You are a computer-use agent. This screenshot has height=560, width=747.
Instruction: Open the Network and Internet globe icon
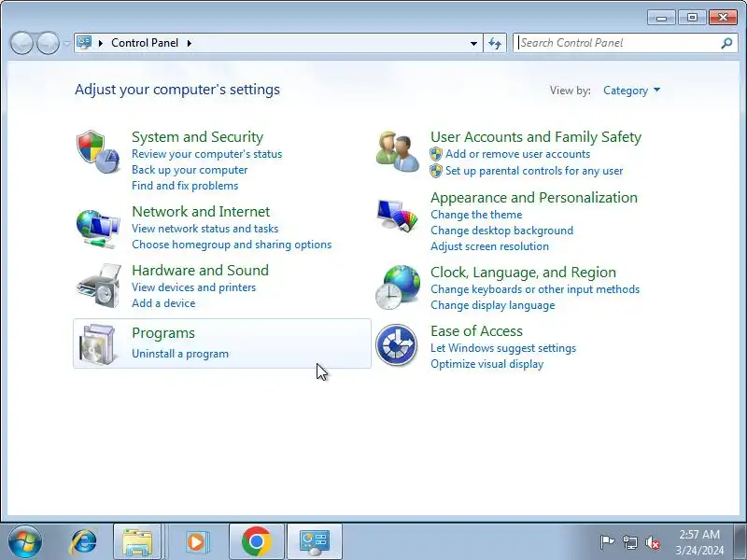click(98, 229)
